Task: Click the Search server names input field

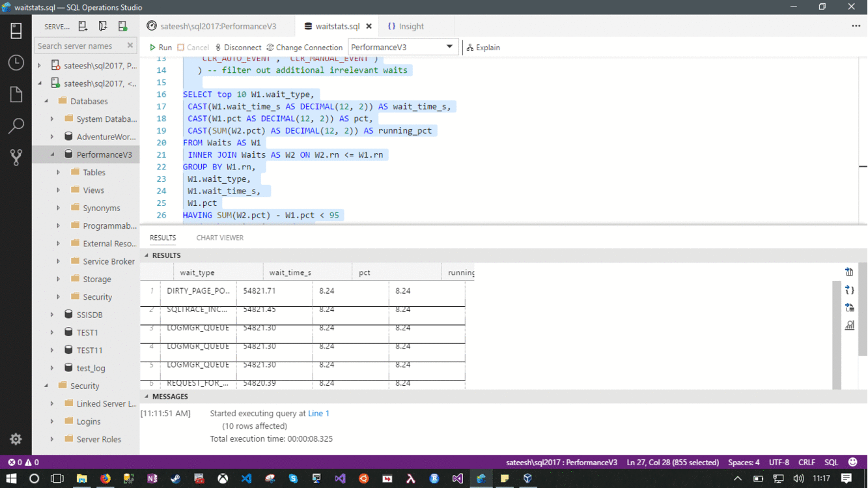Action: (78, 46)
